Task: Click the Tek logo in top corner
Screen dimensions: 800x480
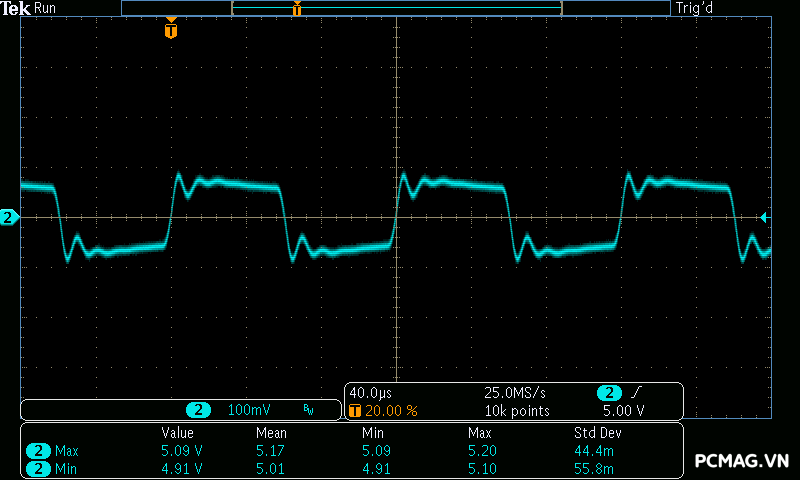Action: [x=16, y=8]
